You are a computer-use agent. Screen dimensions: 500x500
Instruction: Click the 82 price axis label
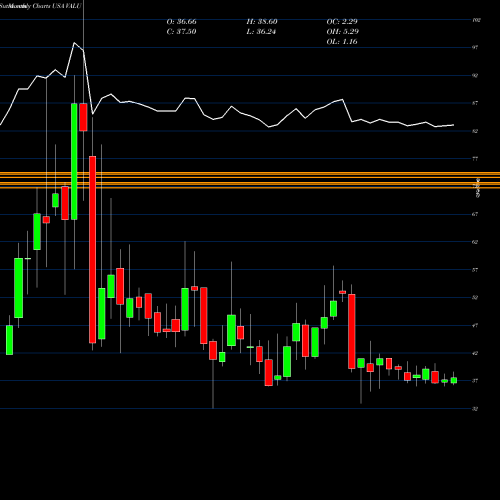(475, 131)
